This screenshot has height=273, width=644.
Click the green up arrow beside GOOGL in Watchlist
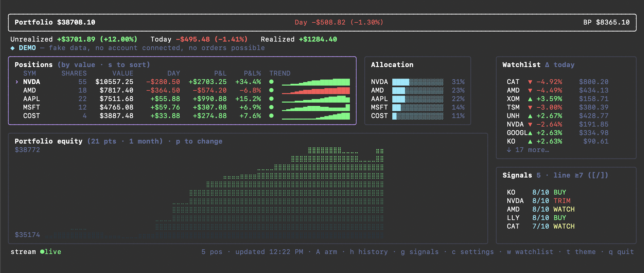click(x=530, y=133)
